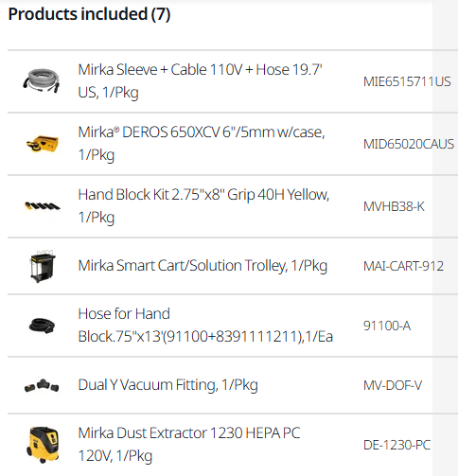Click the Products included (7) heading
The image size is (458, 476).
[x=89, y=14]
